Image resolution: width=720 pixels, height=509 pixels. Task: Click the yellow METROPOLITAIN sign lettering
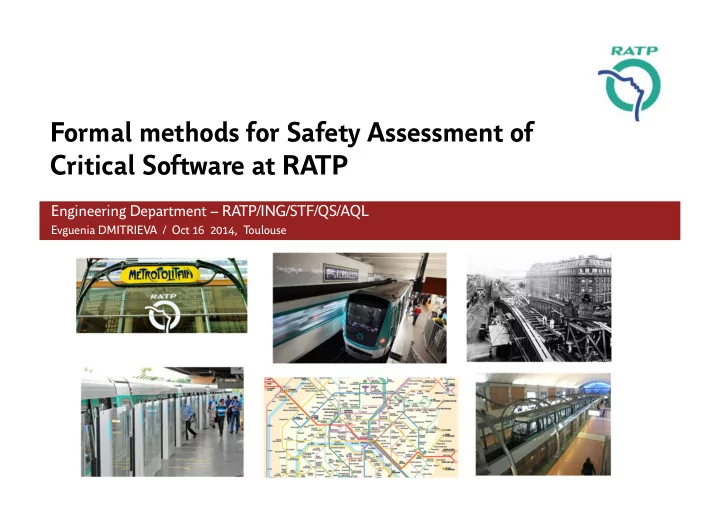tap(160, 275)
